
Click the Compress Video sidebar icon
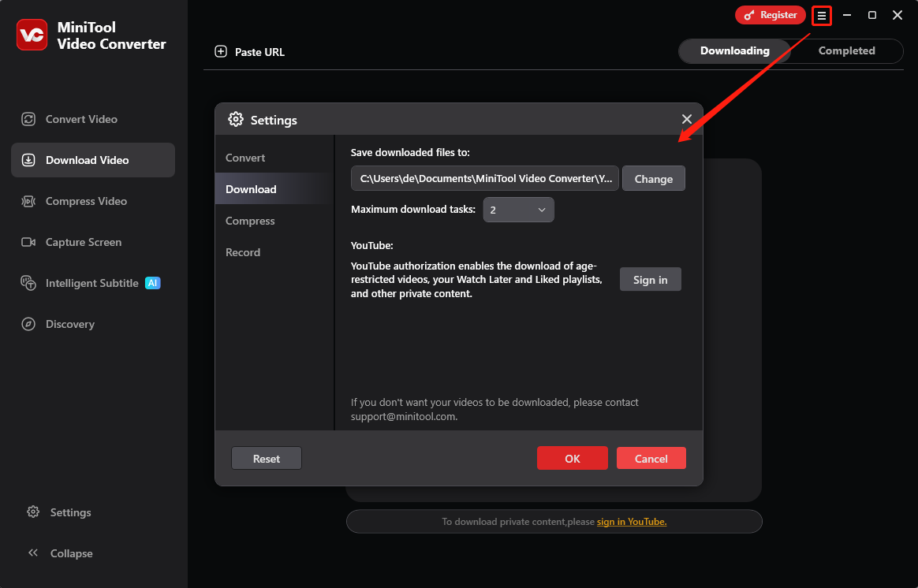pos(28,201)
